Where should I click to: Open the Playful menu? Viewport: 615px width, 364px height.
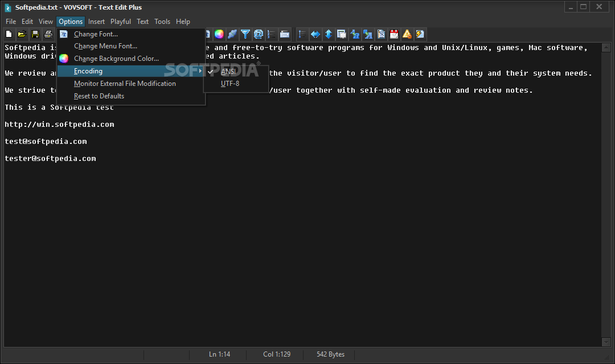(121, 22)
